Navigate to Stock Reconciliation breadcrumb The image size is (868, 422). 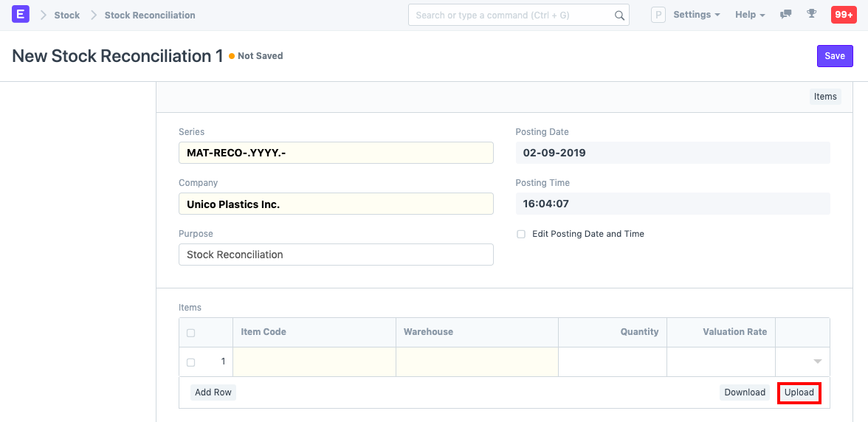click(150, 15)
